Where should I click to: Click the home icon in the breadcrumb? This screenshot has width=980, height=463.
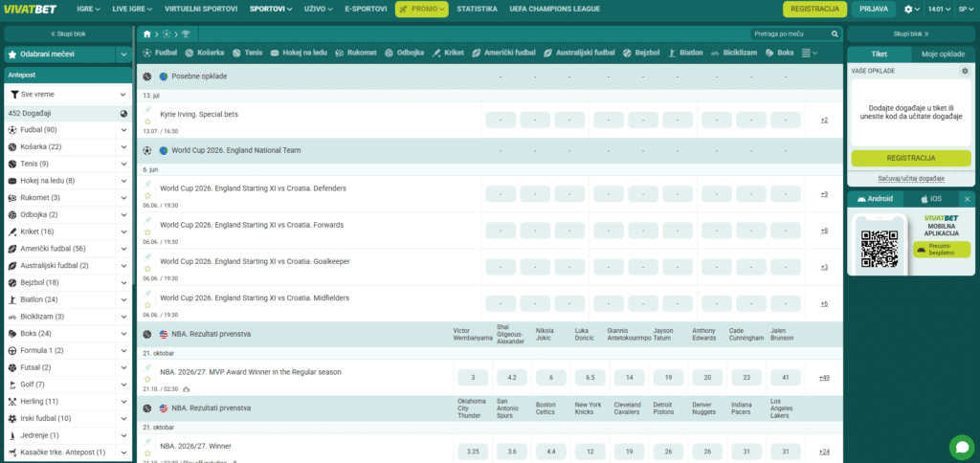[x=146, y=33]
